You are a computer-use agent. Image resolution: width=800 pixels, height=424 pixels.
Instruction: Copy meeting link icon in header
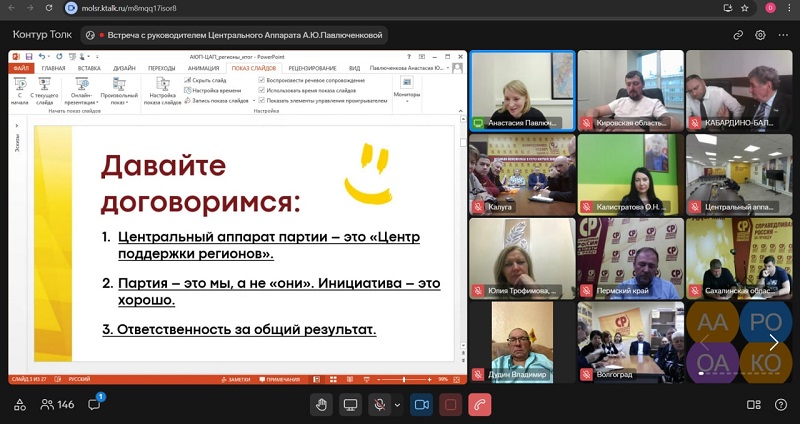738,34
